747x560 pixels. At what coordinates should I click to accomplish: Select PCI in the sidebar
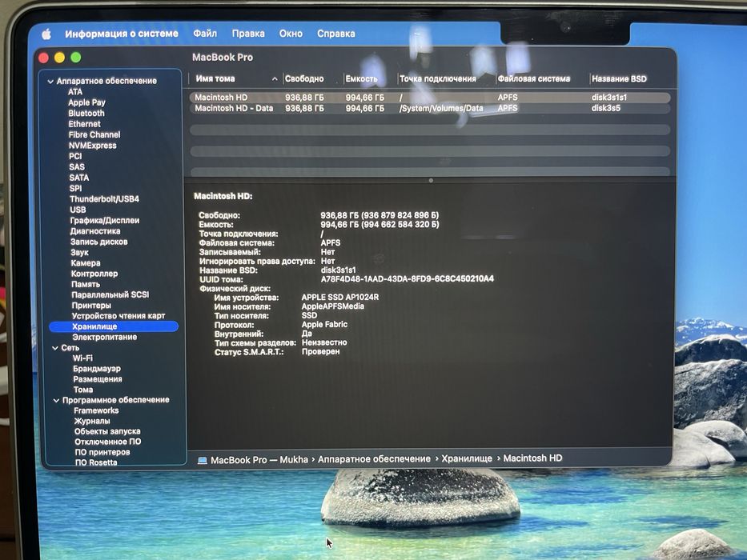tap(75, 156)
